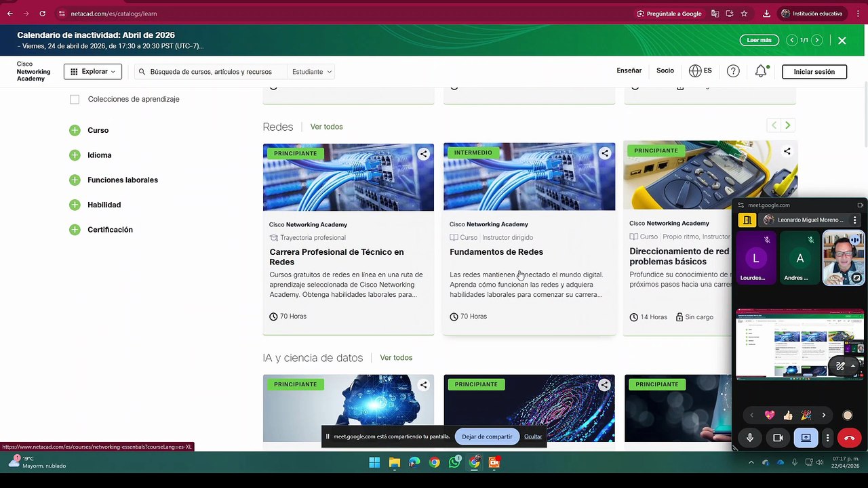The image size is (868, 488).
Task: Click the Ocultar link in sharing bar
Action: (x=533, y=436)
